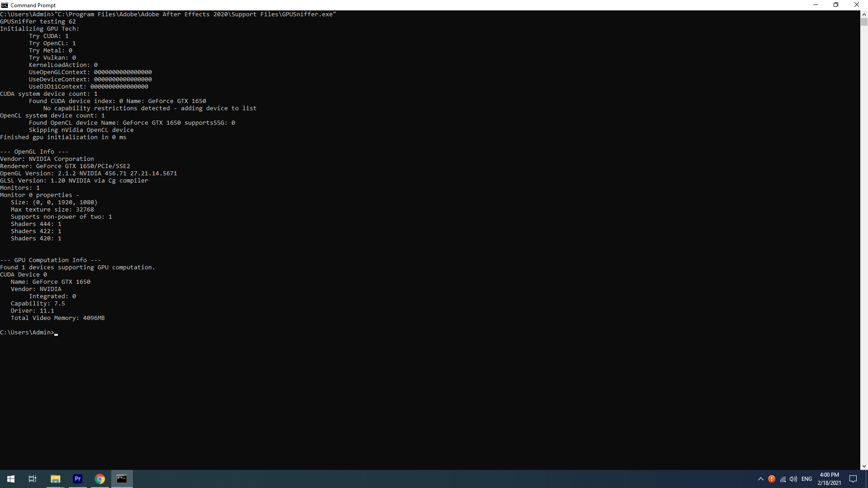Open Google Chrome from the taskbar
This screenshot has height=488, width=868.
coord(100,479)
